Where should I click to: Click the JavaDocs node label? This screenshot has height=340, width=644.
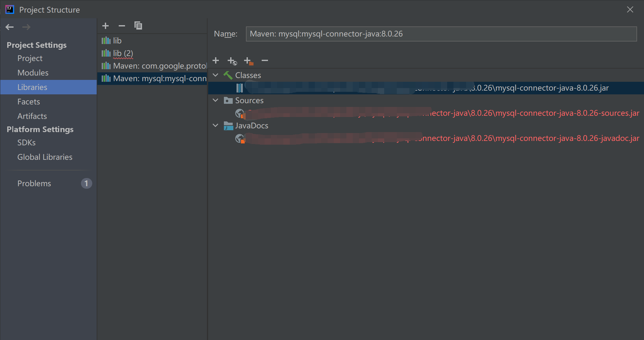(x=252, y=125)
